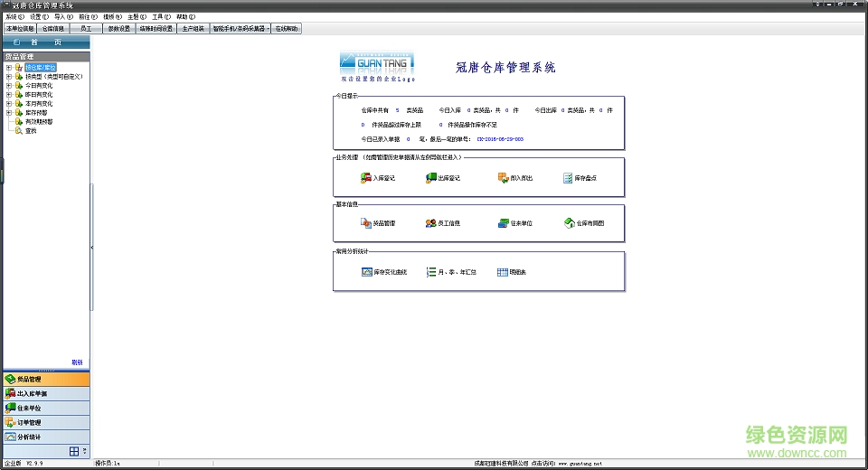Image resolution: width=868 pixels, height=470 pixels.
Task: Open the last order number link in 今日提示
Action: tap(500, 139)
